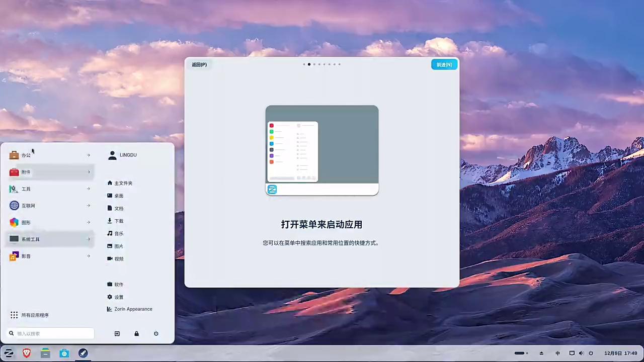Switch input method via 中 indicator
Viewport: 644px width, 362px height.
[557, 353]
